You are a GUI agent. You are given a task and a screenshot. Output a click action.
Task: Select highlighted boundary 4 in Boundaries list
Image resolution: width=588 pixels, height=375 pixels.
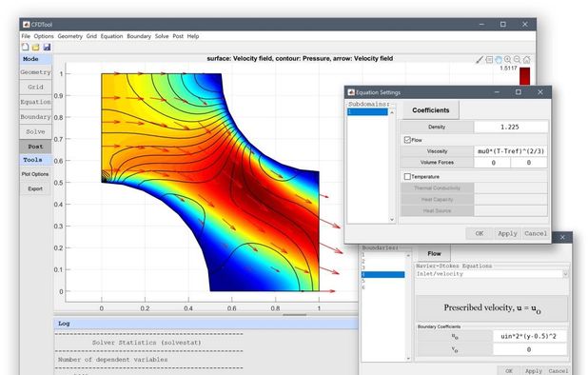(382, 274)
